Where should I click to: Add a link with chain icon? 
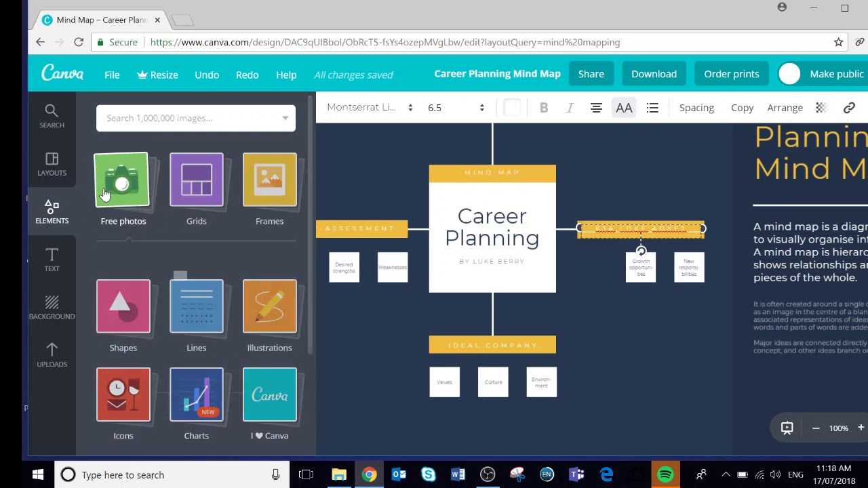click(x=849, y=108)
